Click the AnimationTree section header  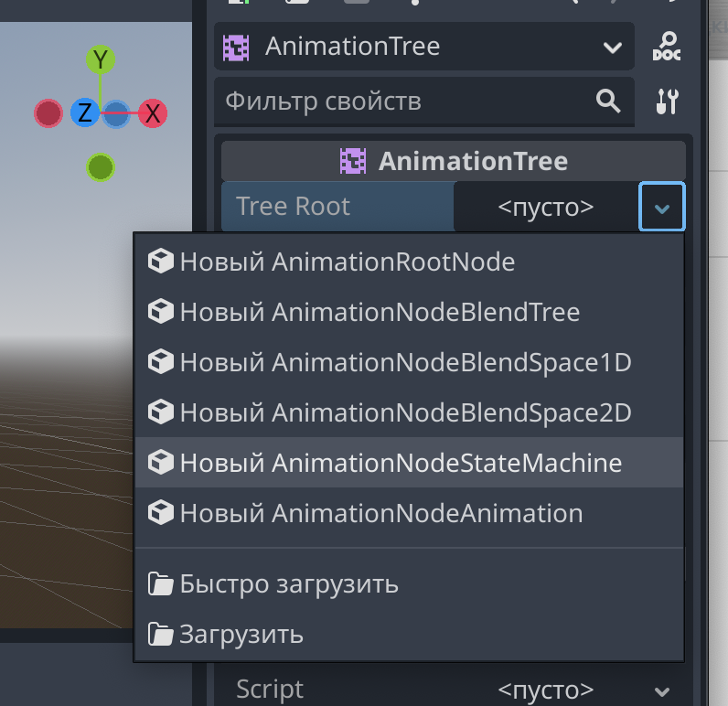click(453, 161)
